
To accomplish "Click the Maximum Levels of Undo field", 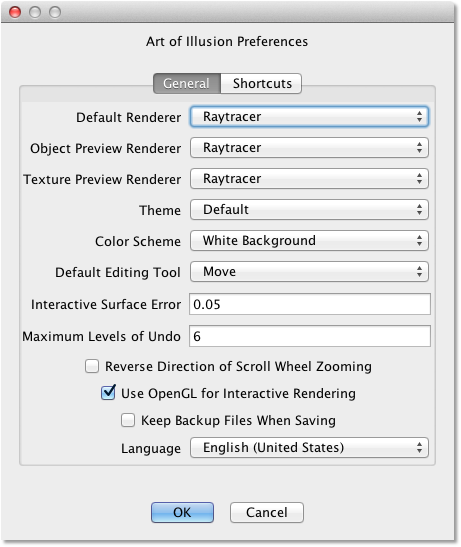I will [x=310, y=336].
